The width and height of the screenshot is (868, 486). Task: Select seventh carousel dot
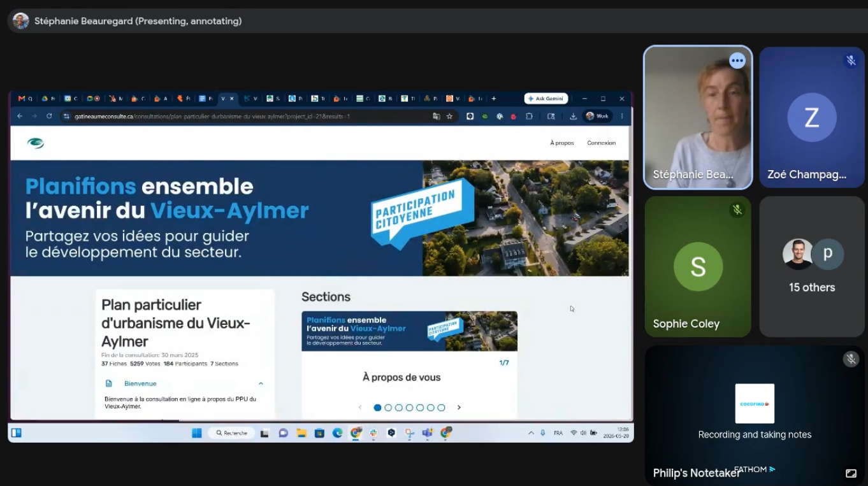point(441,408)
